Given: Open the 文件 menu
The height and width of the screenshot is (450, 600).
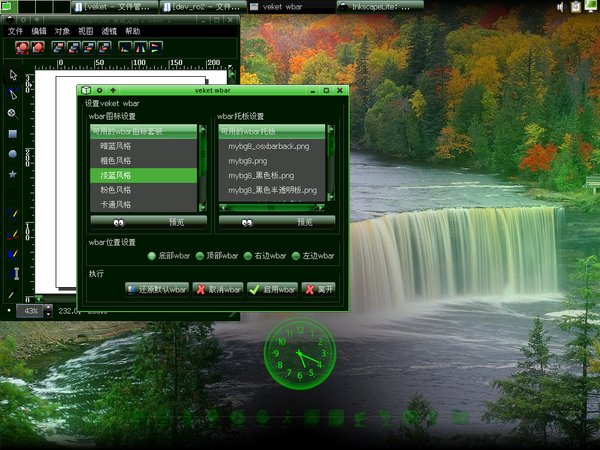Looking at the screenshot, I should pos(15,31).
